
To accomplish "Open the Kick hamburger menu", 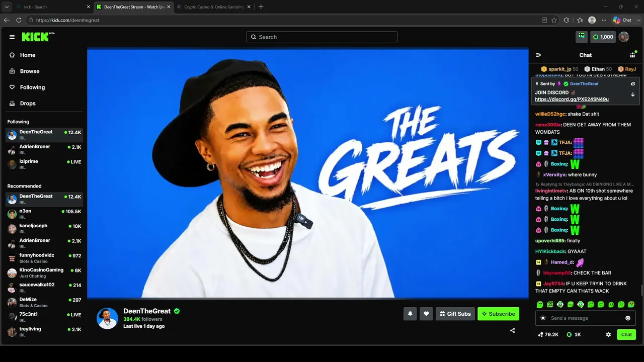I will pyautogui.click(x=12, y=37).
